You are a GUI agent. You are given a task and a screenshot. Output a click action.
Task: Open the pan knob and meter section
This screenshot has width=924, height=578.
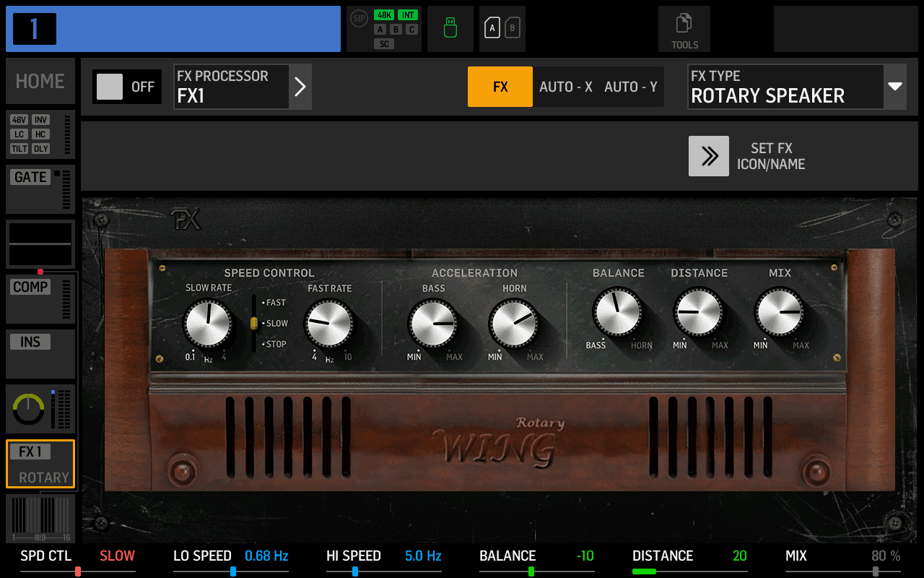tap(40, 409)
